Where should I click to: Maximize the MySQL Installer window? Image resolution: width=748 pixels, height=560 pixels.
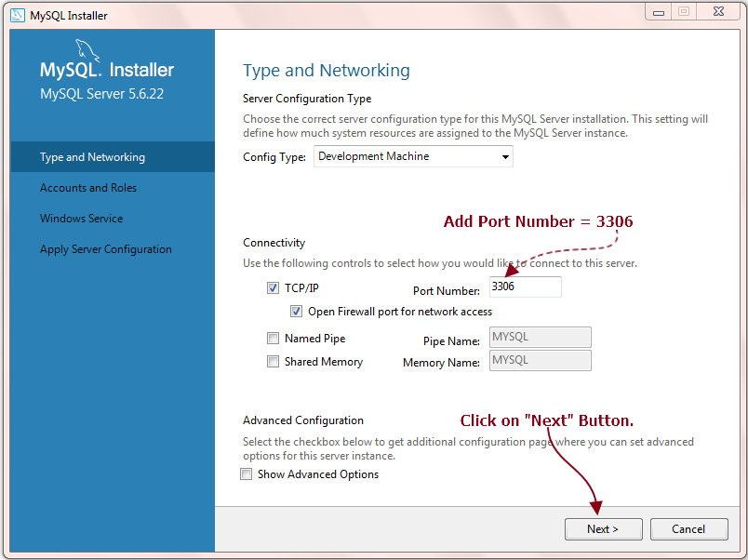(x=684, y=12)
